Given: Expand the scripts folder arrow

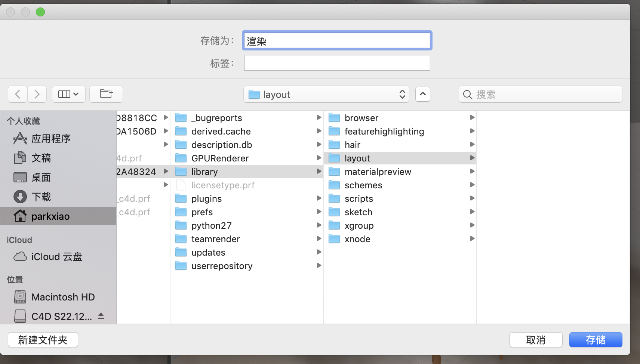Looking at the screenshot, I should tap(472, 198).
